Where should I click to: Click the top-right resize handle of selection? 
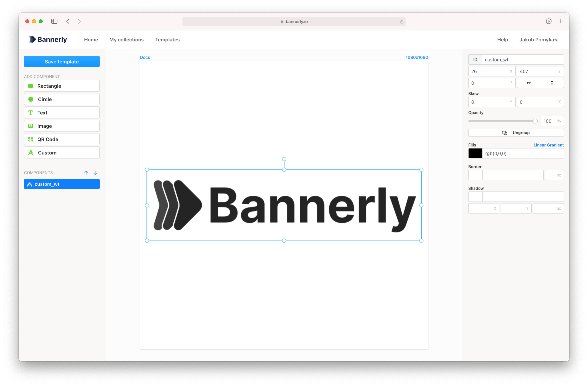(421, 170)
